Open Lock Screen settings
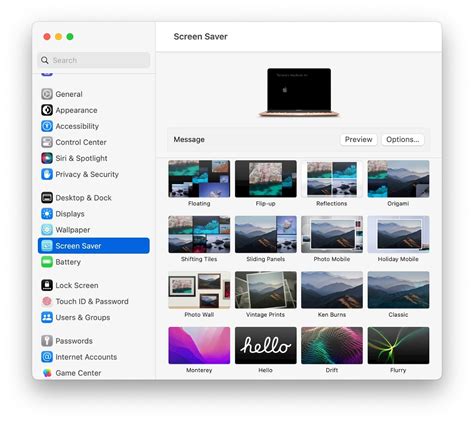 [x=94, y=285]
